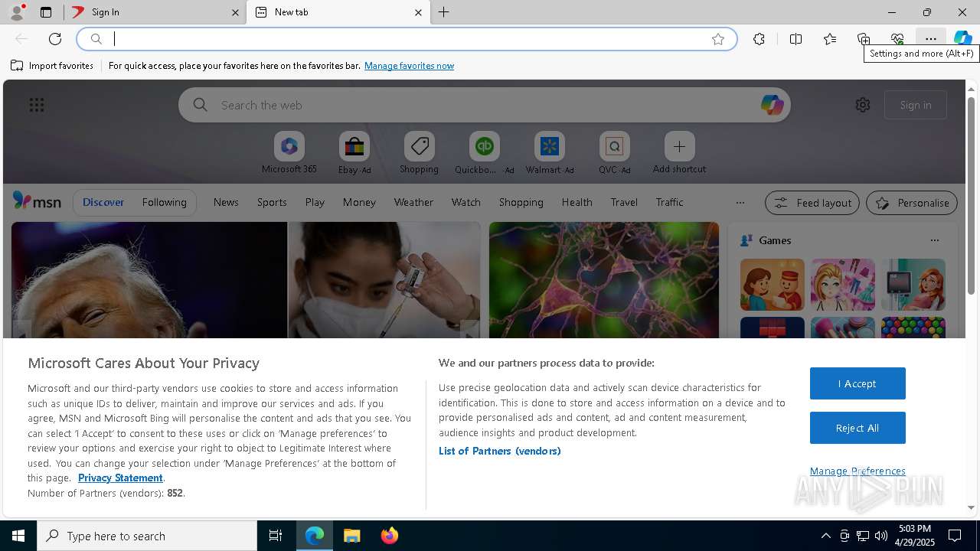Open the Windows Start menu
This screenshot has width=980, height=551.
(18, 536)
